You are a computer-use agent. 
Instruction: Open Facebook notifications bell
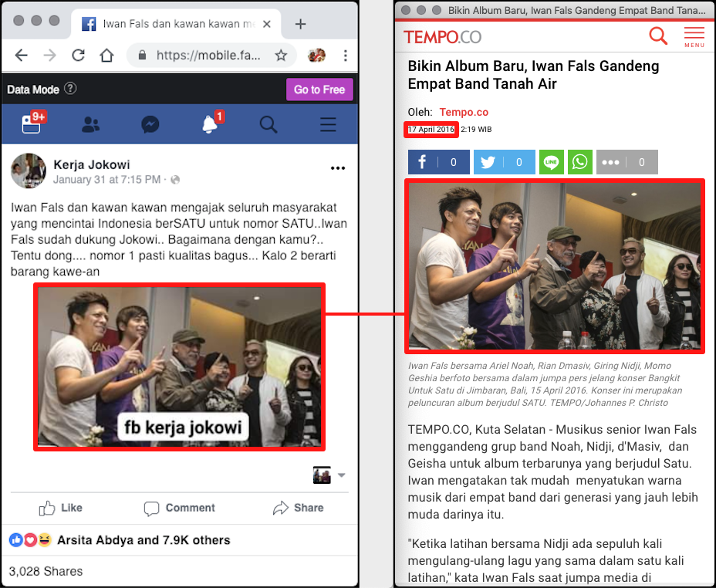coord(210,125)
